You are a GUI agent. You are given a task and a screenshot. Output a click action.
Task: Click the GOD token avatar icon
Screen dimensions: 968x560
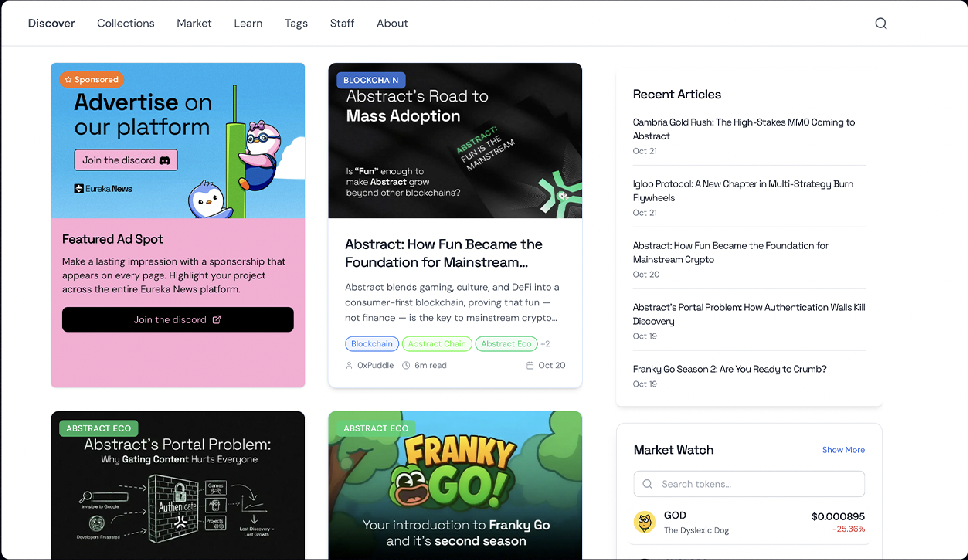pos(644,522)
